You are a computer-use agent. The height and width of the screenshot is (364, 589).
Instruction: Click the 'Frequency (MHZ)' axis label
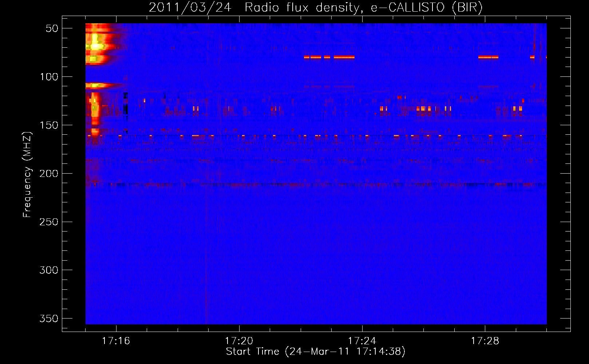(27, 174)
